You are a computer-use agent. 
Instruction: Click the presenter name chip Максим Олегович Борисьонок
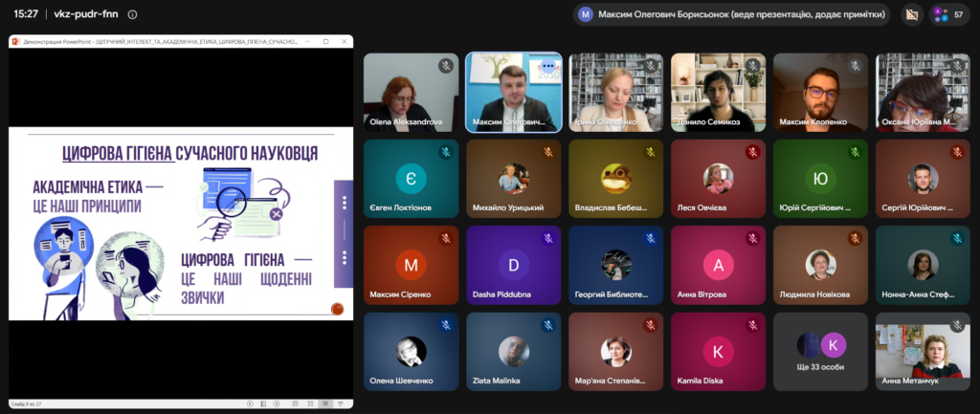tap(732, 14)
